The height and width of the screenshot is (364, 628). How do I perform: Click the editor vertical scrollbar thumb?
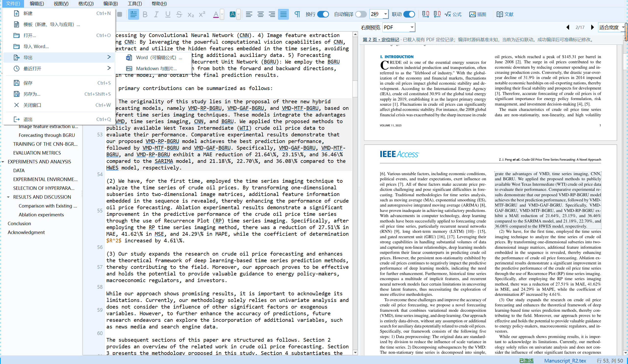pos(355,89)
